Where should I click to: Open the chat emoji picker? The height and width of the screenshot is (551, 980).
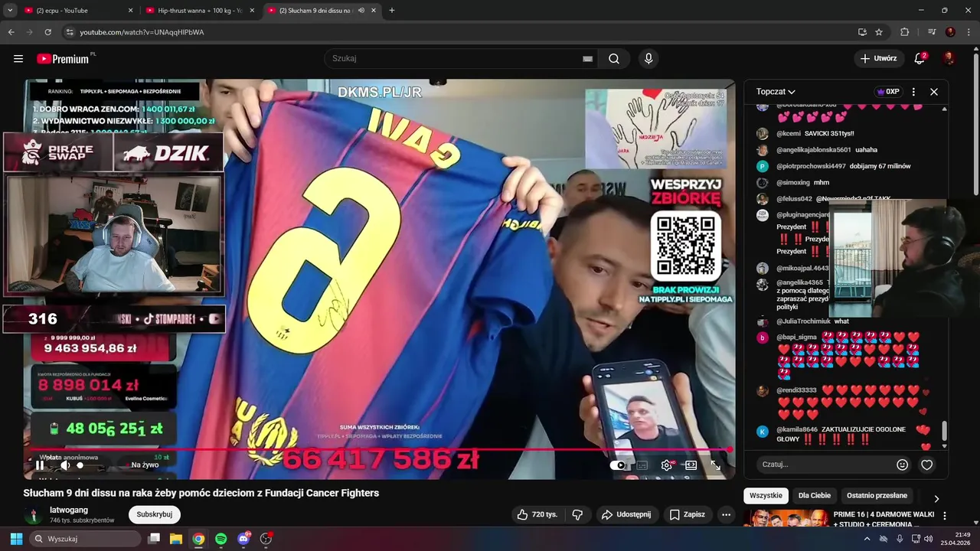[902, 465]
